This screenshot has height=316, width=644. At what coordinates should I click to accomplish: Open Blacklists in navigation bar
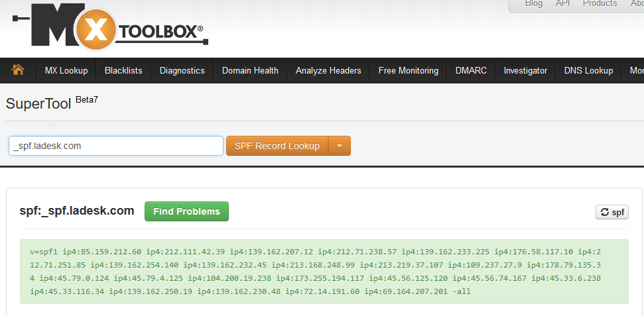[123, 71]
